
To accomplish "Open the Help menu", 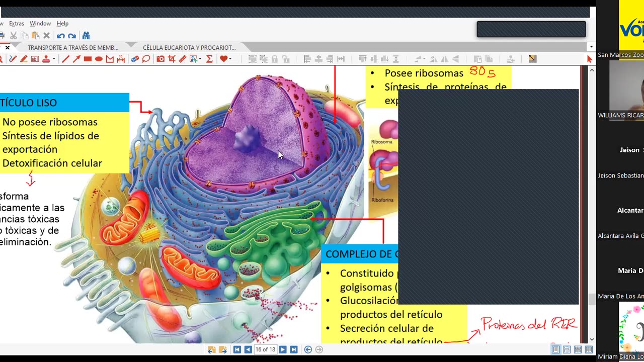I will pos(62,24).
